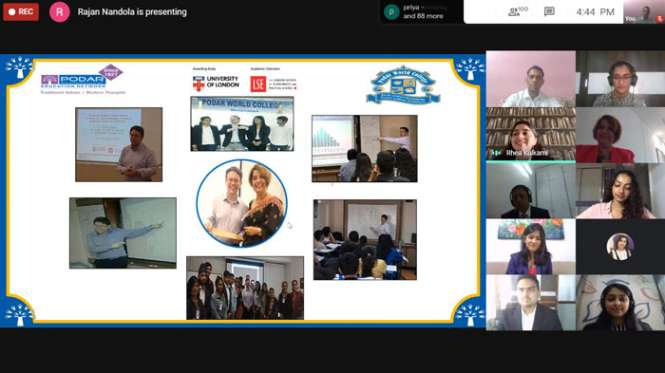The width and height of the screenshot is (665, 373).
Task: Click Rajan Nandola's presenter avatar
Action: coord(59,12)
